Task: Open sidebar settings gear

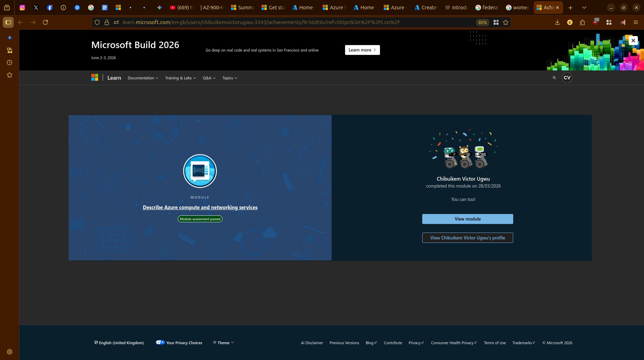Action: coord(10,352)
